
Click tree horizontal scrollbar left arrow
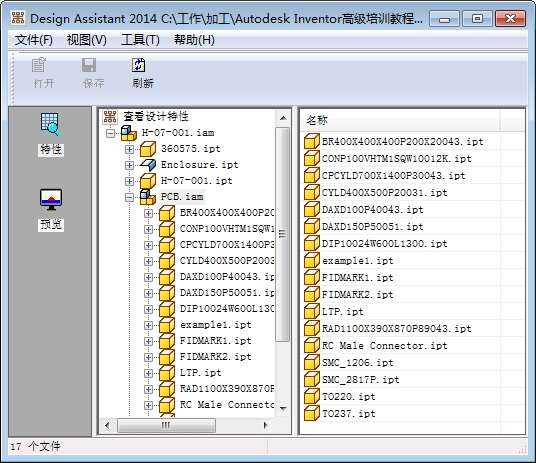click(x=107, y=425)
